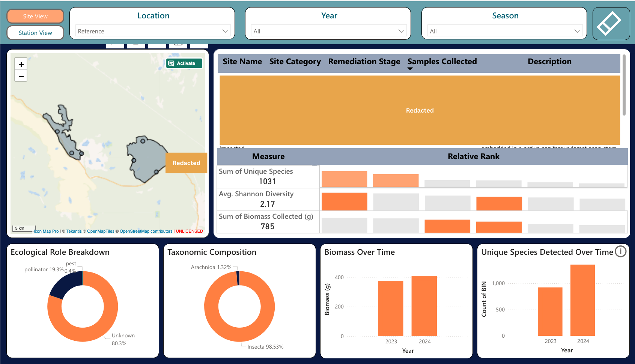
Task: Click the Biomass (g) axis label
Action: 327,299
